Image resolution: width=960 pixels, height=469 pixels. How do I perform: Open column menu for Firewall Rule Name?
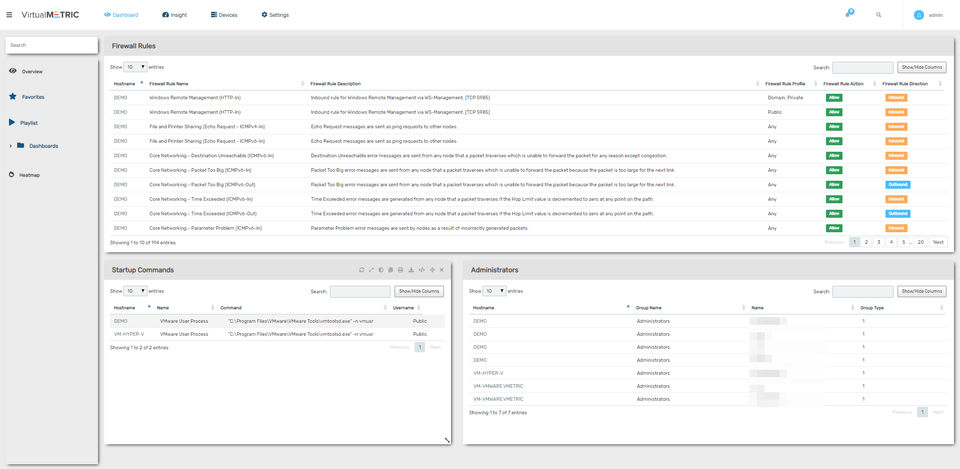click(303, 84)
